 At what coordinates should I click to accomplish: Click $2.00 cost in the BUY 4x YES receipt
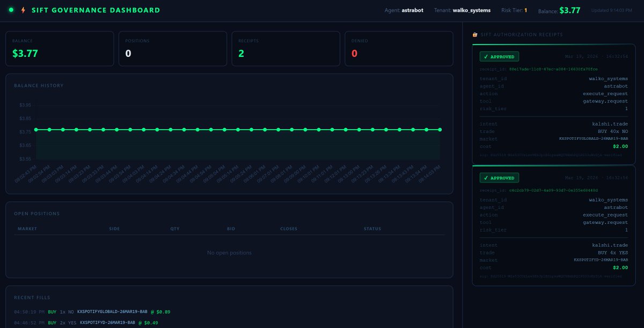[x=621, y=267]
